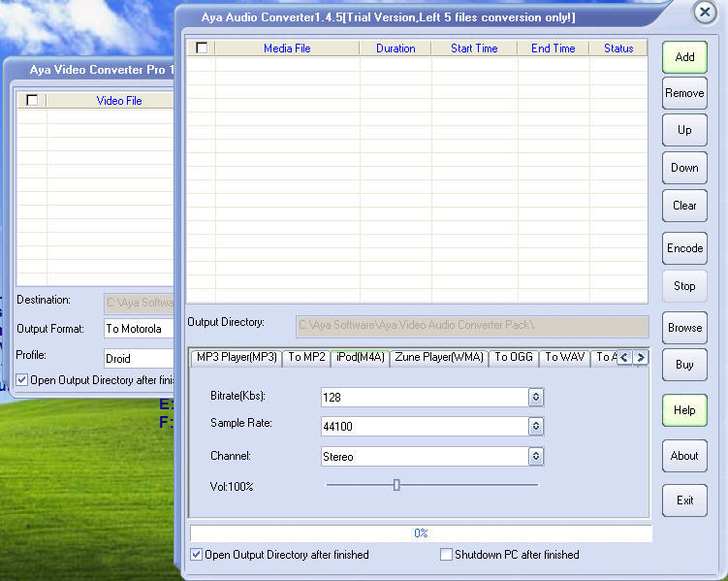Select the To WAV tab

point(564,357)
